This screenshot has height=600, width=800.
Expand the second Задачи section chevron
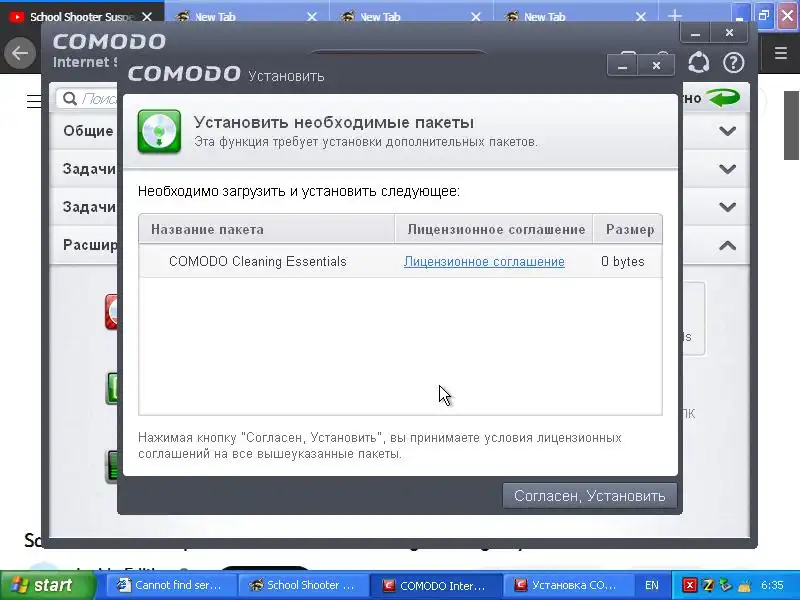pos(728,207)
